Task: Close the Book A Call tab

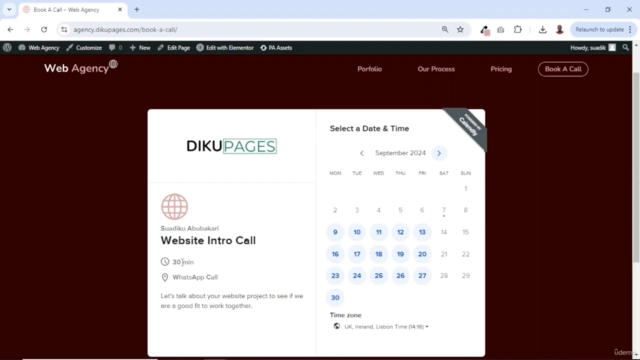Action: [120, 9]
